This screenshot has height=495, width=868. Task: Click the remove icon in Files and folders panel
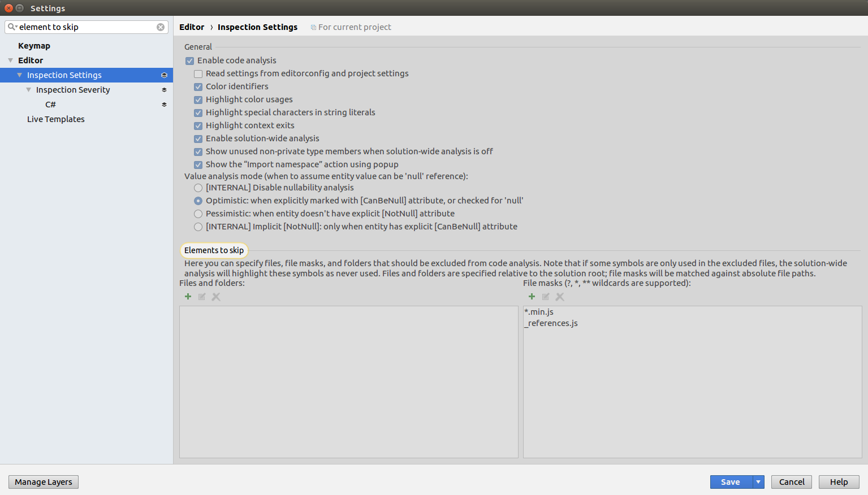point(216,296)
